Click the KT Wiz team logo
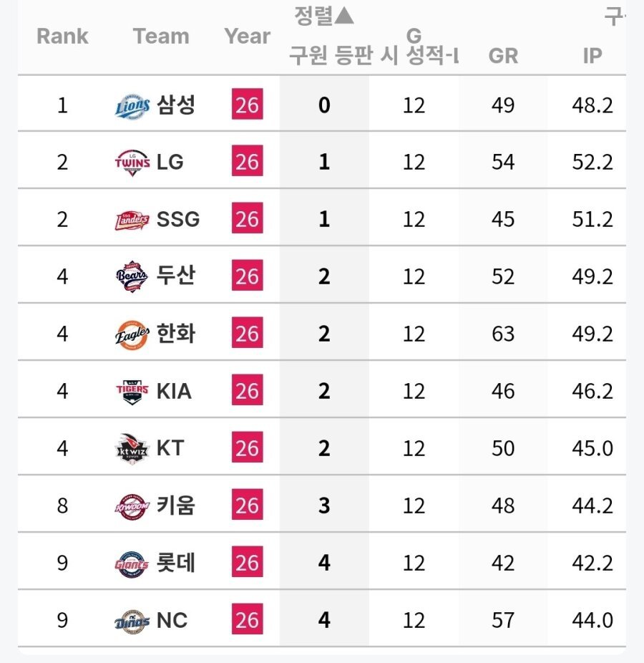 click(x=132, y=449)
